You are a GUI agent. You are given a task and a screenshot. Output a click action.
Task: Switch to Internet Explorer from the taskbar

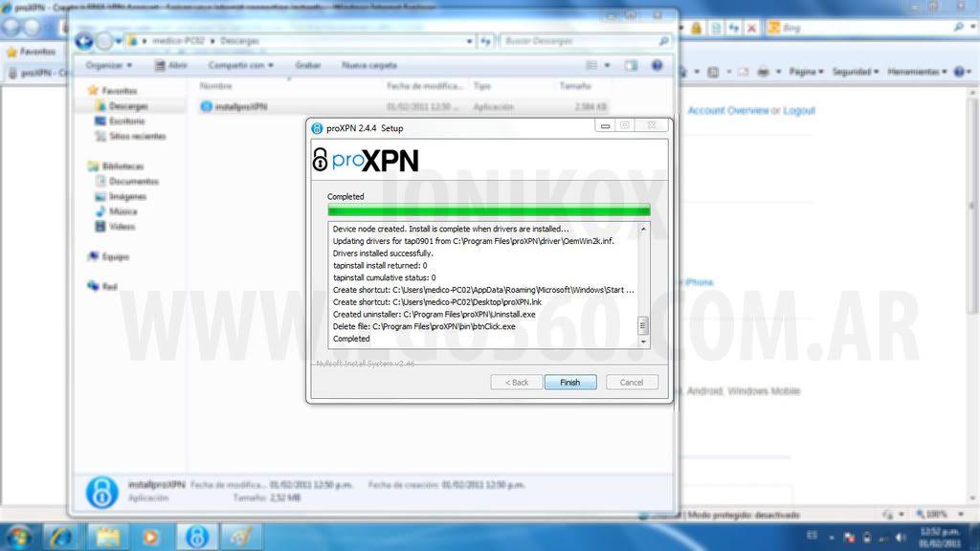coord(61,537)
